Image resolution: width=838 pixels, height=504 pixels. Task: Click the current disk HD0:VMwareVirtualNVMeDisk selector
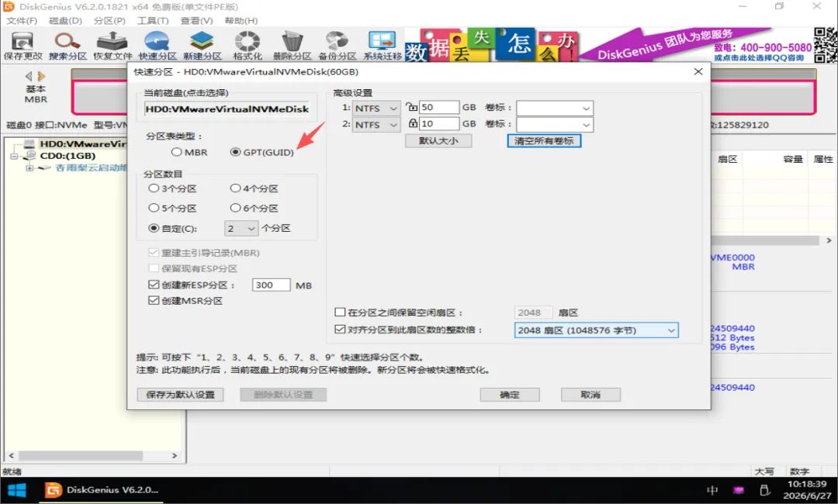coord(227,109)
